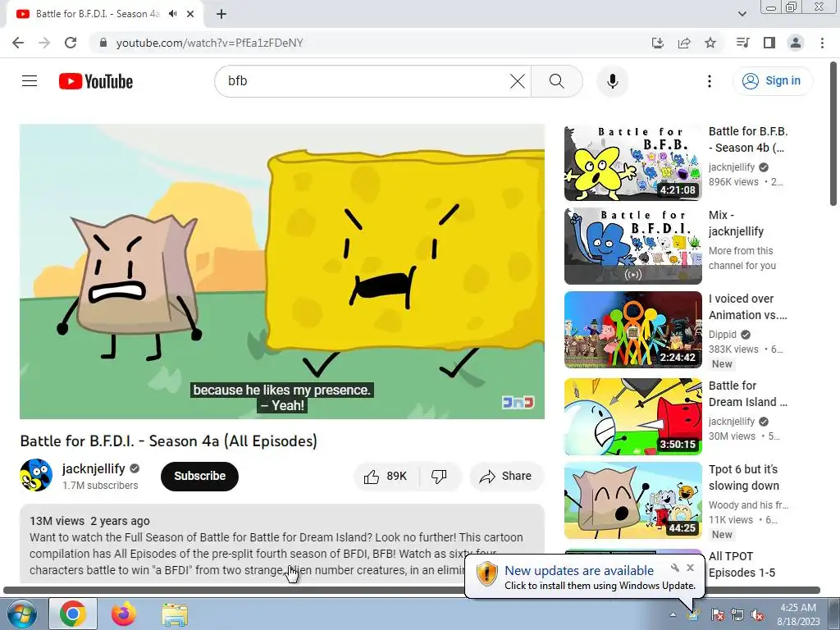
Task: Click the page vertical scrollbar
Action: coord(833,134)
